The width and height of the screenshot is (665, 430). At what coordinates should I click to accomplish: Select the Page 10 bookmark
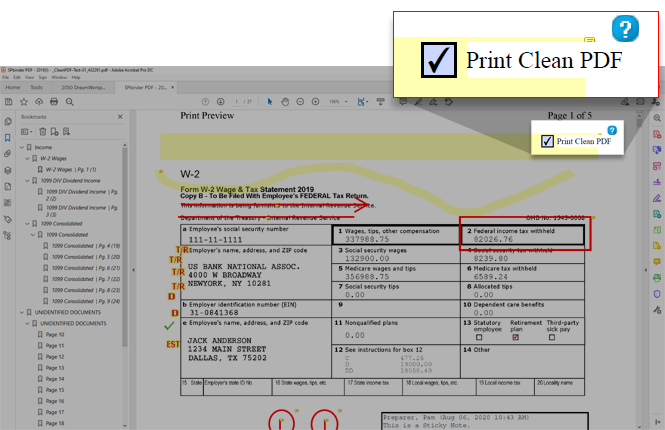click(x=55, y=335)
